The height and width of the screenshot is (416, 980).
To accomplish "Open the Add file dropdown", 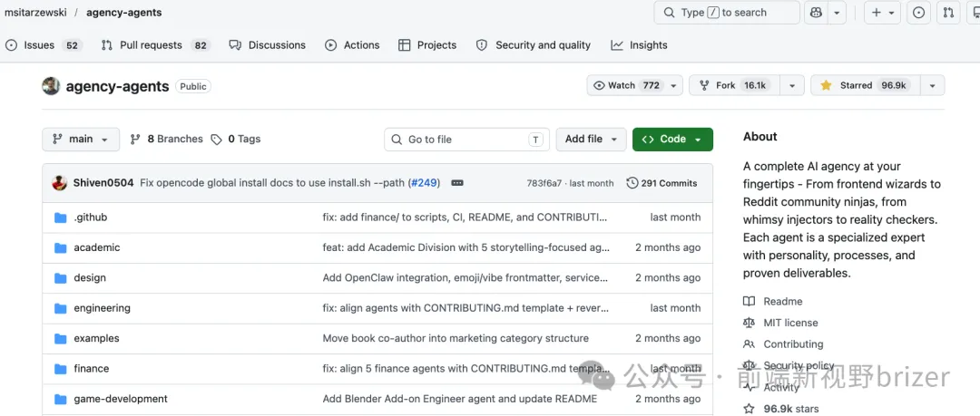I will [592, 140].
